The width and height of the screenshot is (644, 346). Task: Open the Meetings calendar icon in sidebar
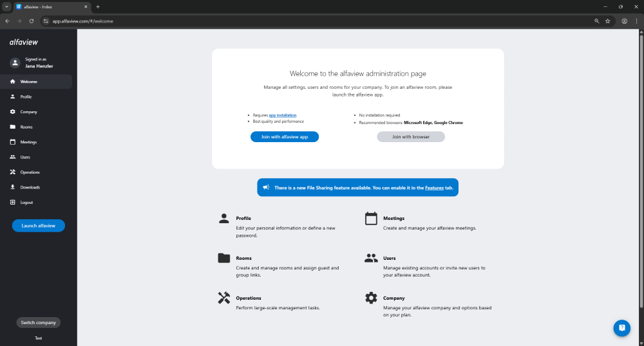point(13,142)
